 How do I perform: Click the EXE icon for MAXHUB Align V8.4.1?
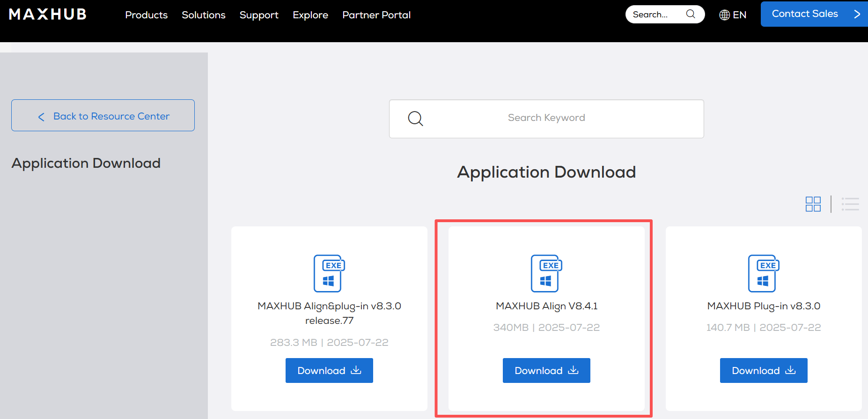[x=546, y=273]
